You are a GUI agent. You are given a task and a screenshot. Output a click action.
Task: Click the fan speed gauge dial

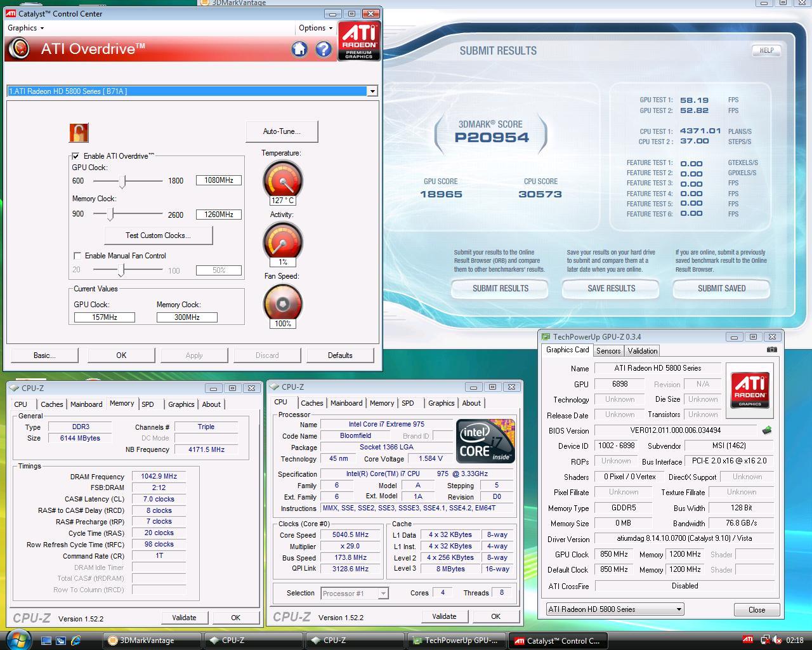click(x=282, y=302)
